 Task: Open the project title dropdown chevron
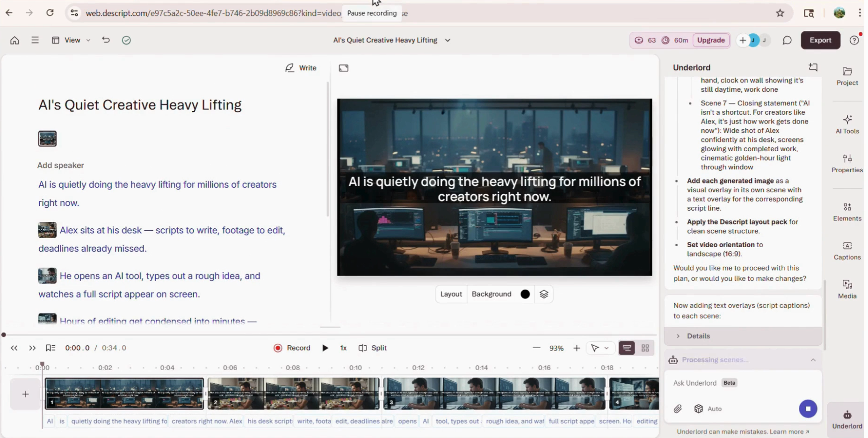pyautogui.click(x=448, y=40)
